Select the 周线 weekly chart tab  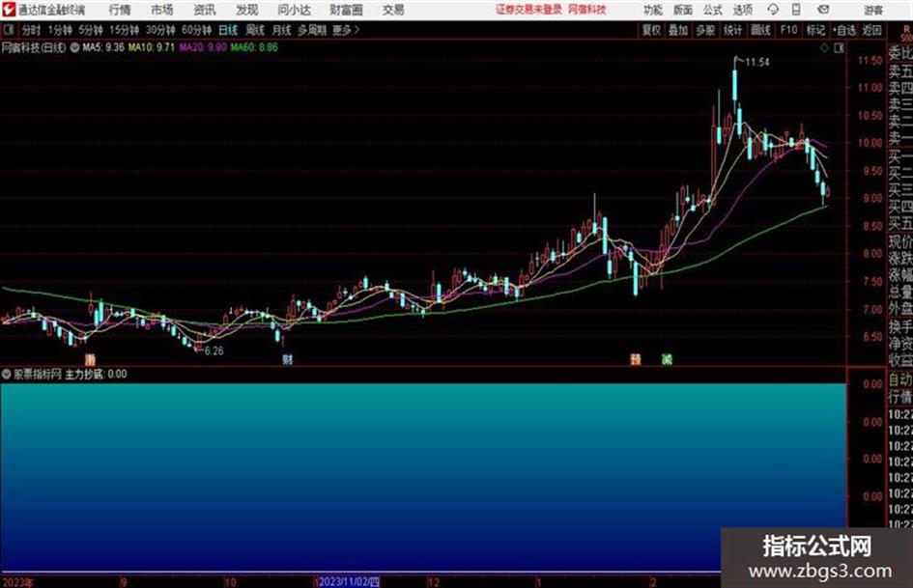pyautogui.click(x=255, y=30)
